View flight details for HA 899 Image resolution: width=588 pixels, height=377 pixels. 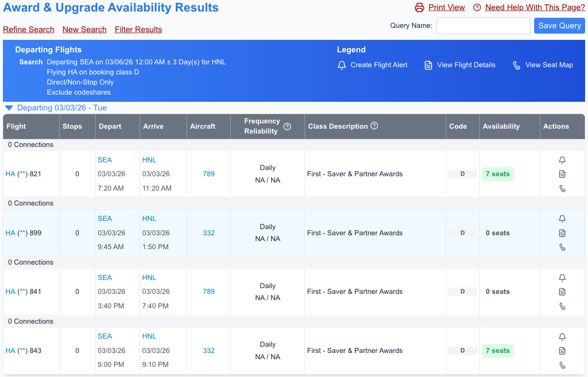click(x=562, y=233)
